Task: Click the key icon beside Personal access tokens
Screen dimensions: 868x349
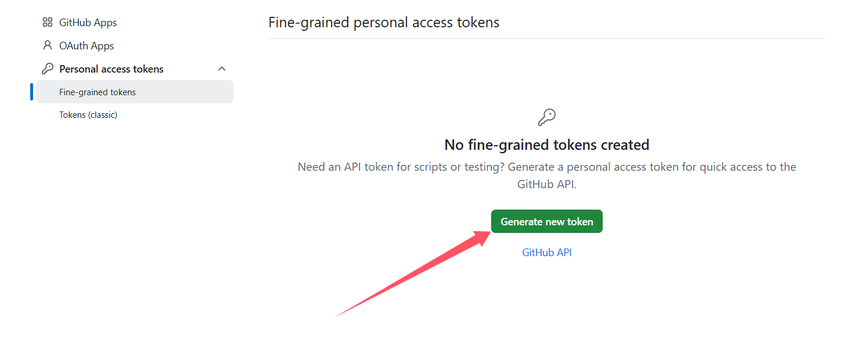Action: [48, 69]
